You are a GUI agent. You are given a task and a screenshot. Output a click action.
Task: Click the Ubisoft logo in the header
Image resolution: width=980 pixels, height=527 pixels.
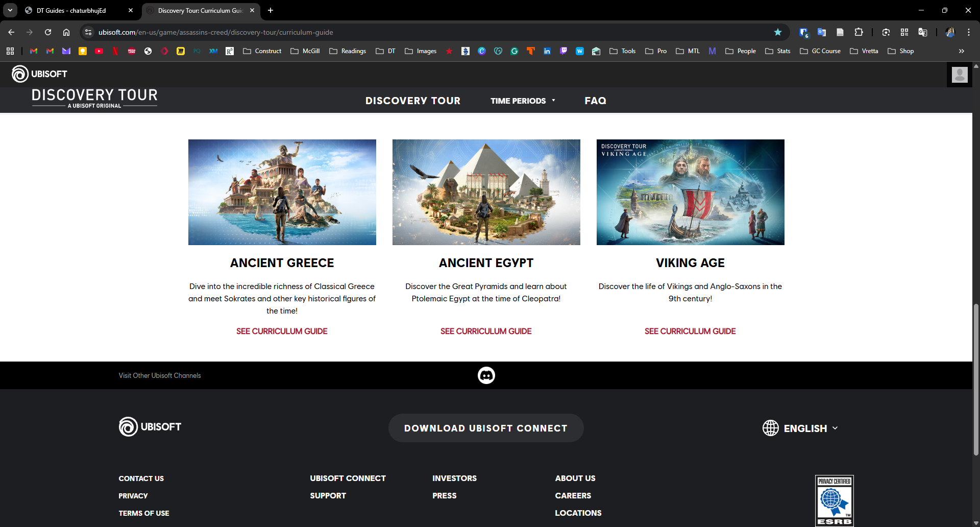click(x=40, y=74)
